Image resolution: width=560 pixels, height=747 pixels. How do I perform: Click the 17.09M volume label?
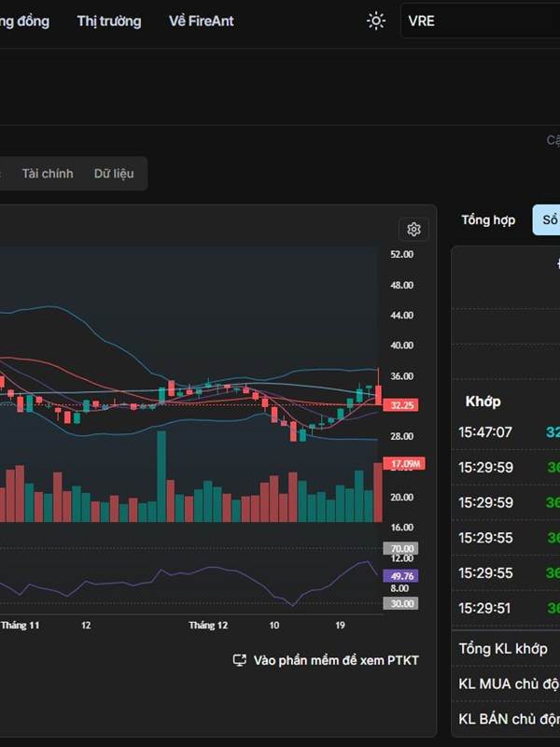click(x=403, y=464)
